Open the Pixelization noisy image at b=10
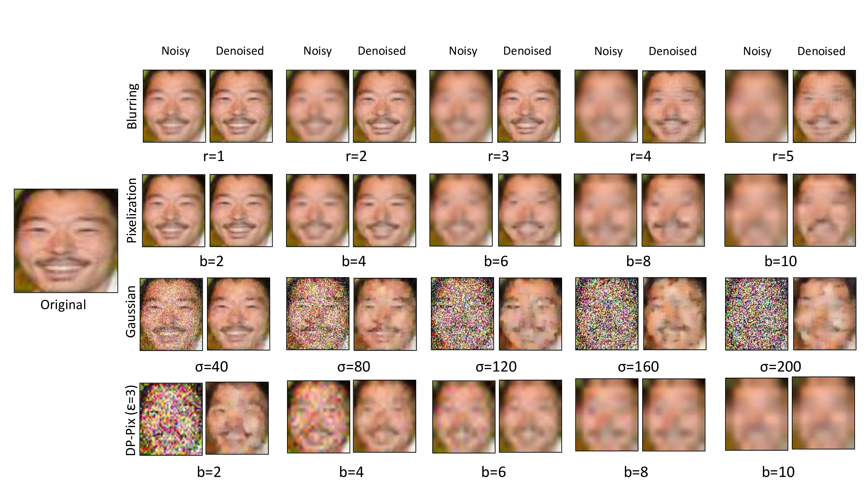 tap(756, 210)
